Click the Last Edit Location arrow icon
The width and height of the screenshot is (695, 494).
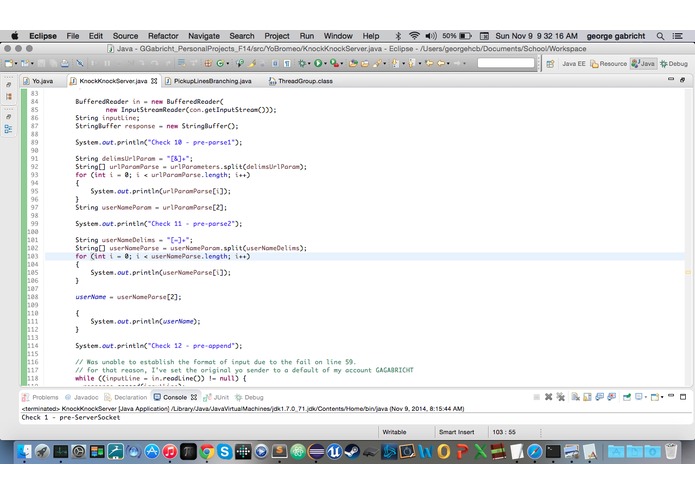[x=429, y=63]
